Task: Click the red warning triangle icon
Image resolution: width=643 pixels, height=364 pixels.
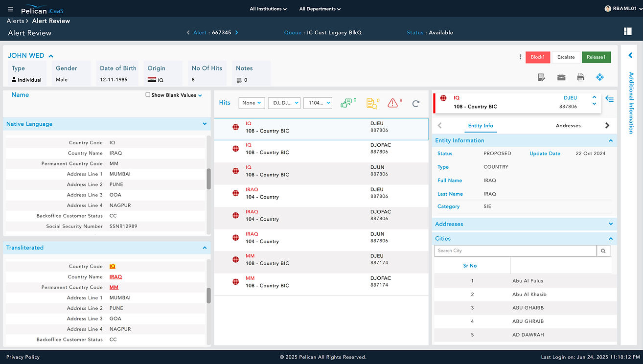Action: (x=392, y=103)
